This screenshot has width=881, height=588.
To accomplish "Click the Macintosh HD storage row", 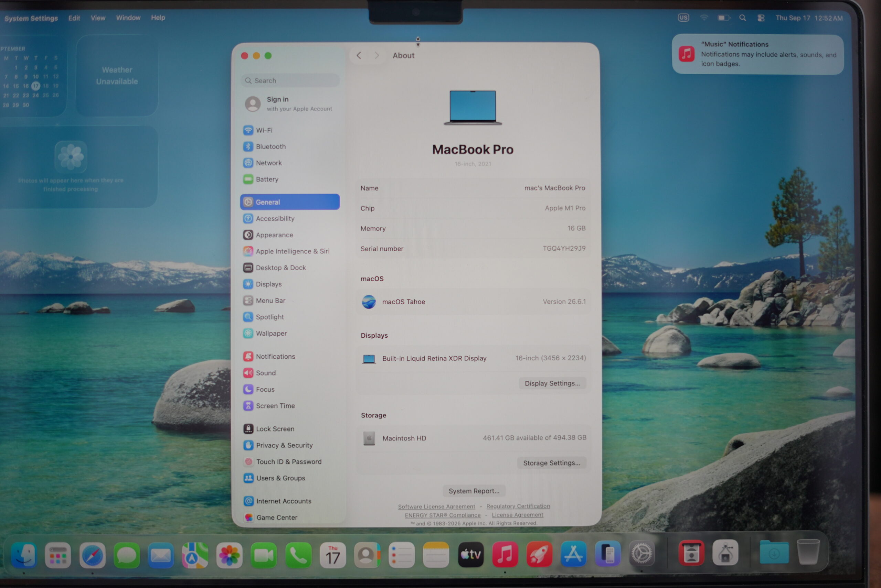I will (x=474, y=438).
